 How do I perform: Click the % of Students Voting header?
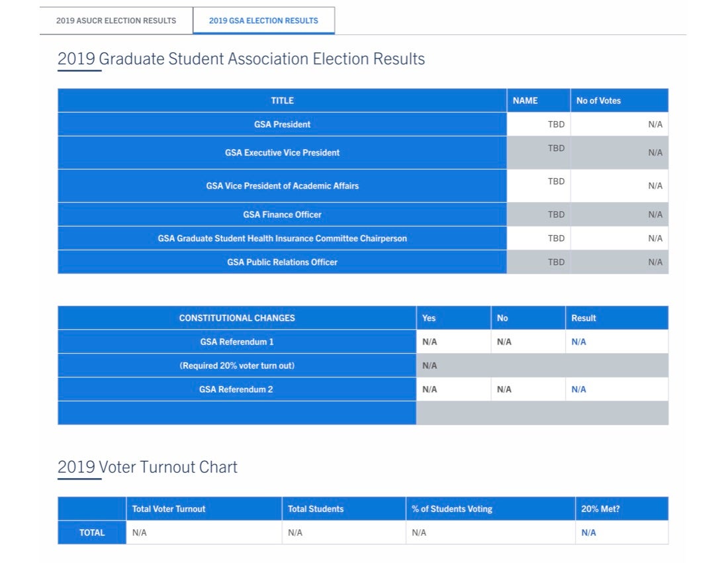(x=452, y=509)
